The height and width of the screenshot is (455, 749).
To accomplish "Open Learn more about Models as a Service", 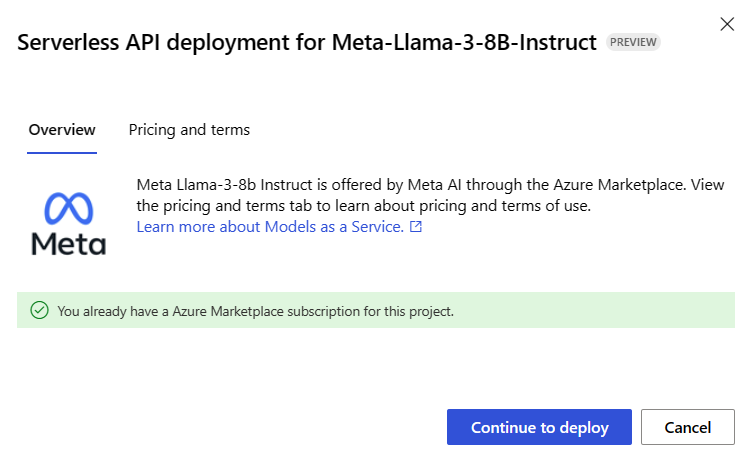I will [270, 227].
